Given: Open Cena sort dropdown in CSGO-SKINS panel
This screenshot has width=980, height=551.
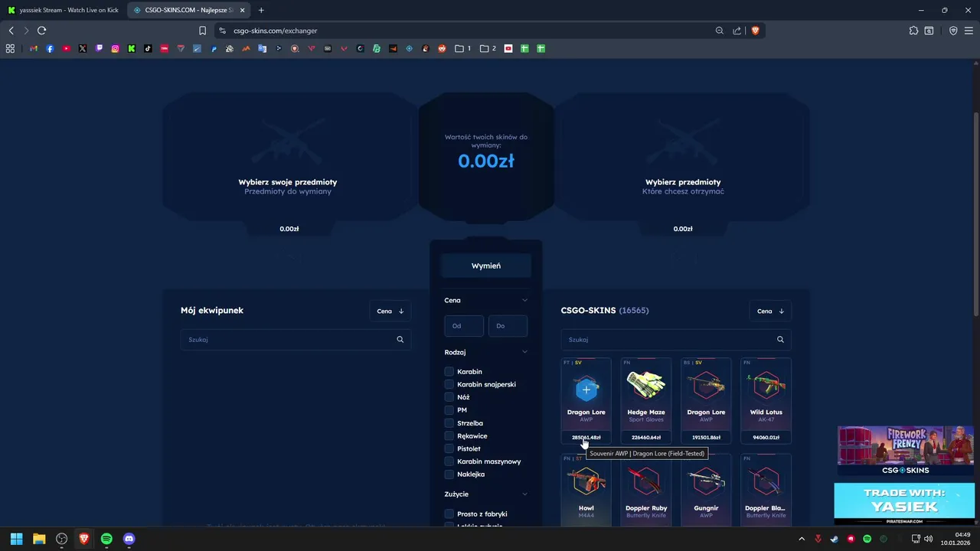Looking at the screenshot, I should 770,311.
